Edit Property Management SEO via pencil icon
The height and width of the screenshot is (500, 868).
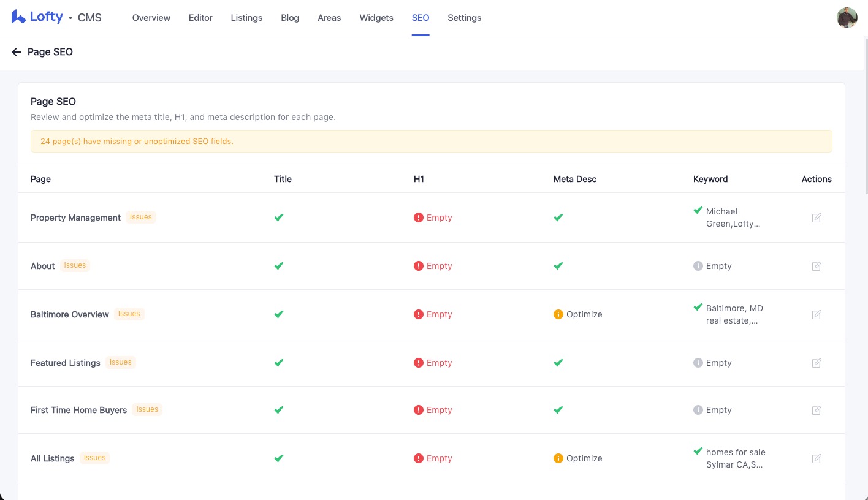[817, 218]
